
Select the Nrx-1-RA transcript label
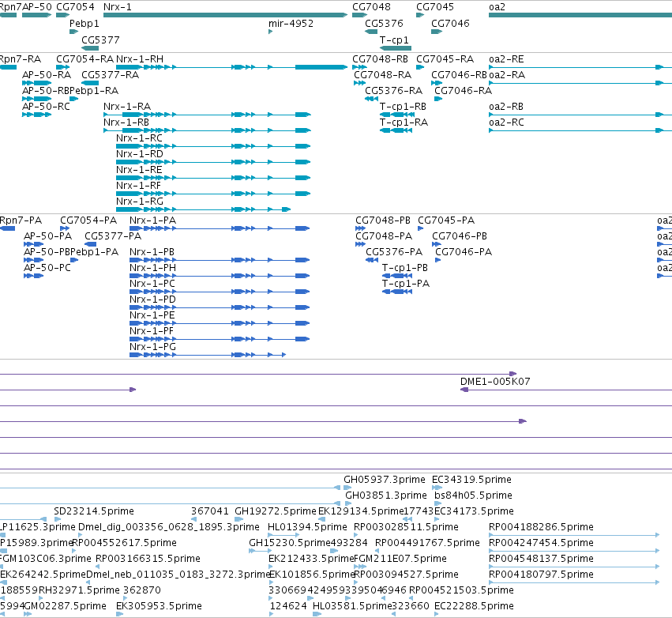point(127,107)
